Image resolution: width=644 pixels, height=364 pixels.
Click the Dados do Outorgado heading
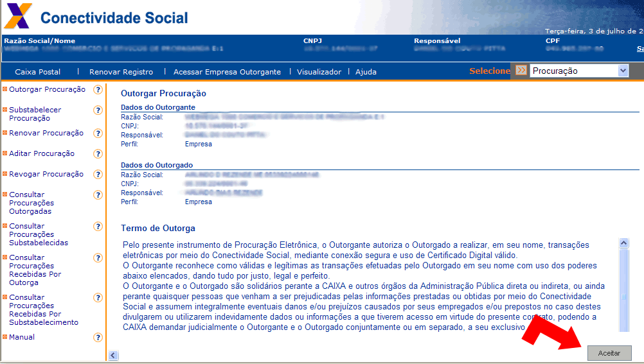(x=157, y=166)
